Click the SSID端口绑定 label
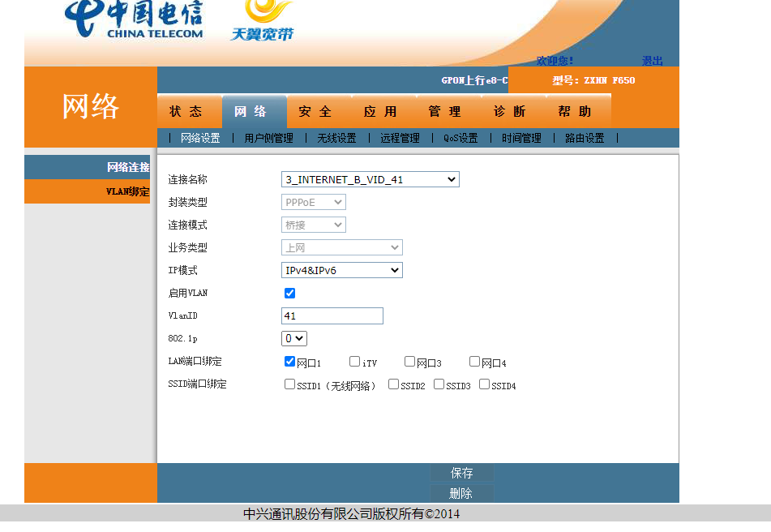 click(x=197, y=384)
